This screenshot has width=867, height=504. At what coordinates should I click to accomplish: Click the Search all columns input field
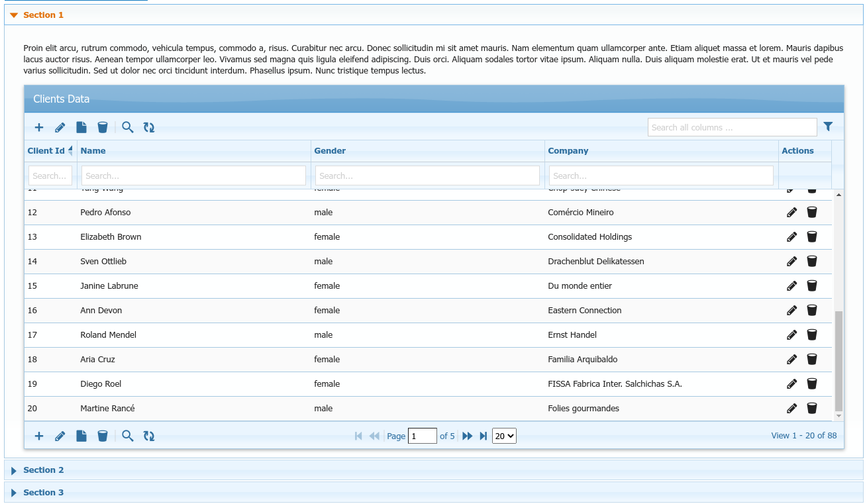(x=732, y=127)
